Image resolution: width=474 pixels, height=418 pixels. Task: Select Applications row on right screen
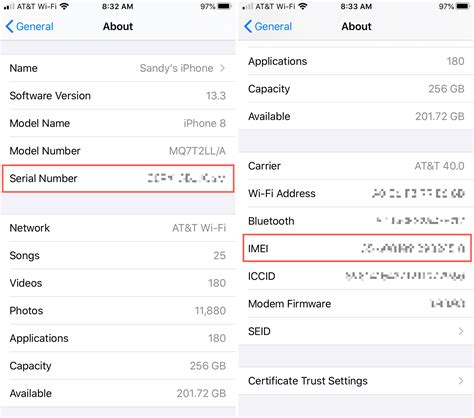356,61
